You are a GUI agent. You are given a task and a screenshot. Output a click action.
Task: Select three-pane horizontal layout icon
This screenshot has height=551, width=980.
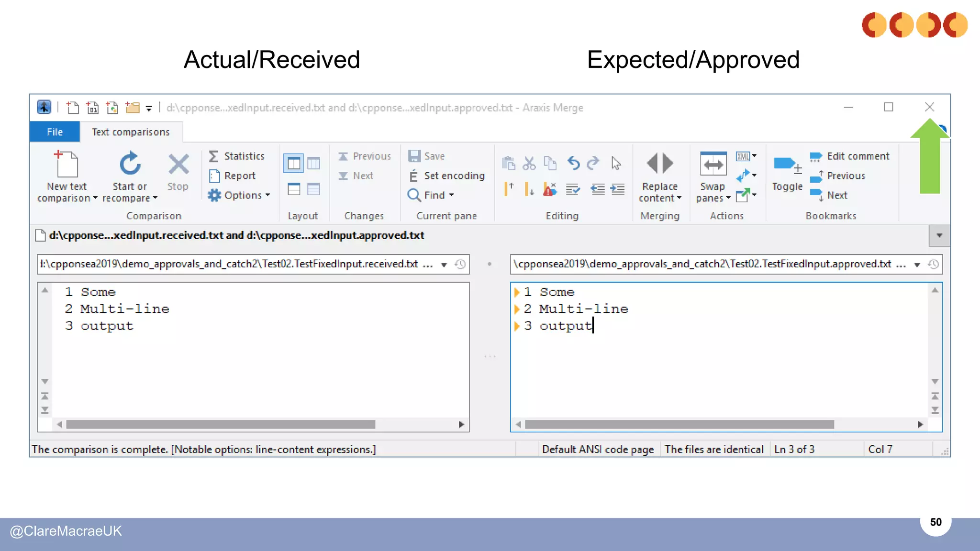click(x=314, y=189)
